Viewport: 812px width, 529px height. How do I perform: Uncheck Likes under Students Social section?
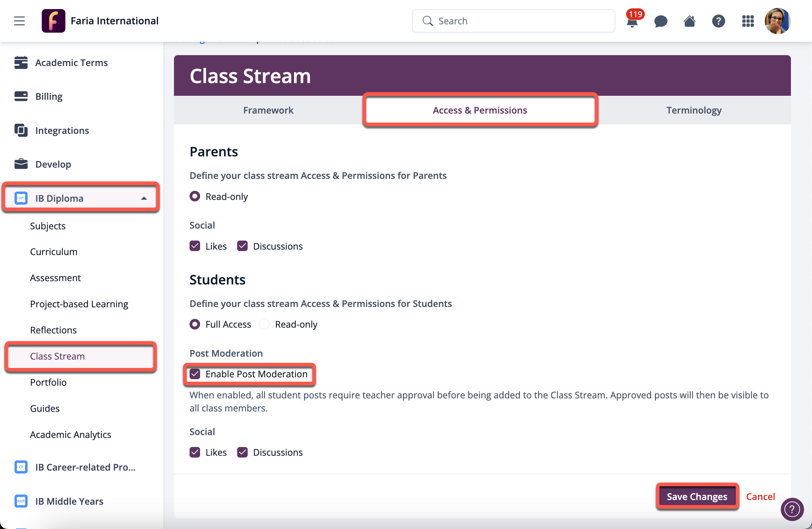point(195,452)
